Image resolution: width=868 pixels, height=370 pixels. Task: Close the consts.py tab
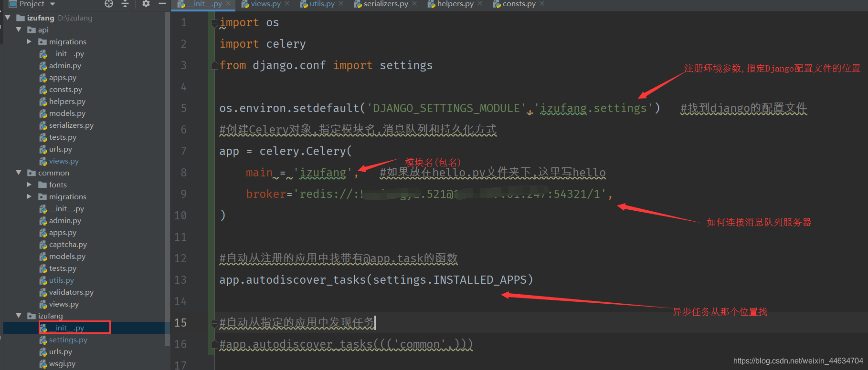click(542, 4)
